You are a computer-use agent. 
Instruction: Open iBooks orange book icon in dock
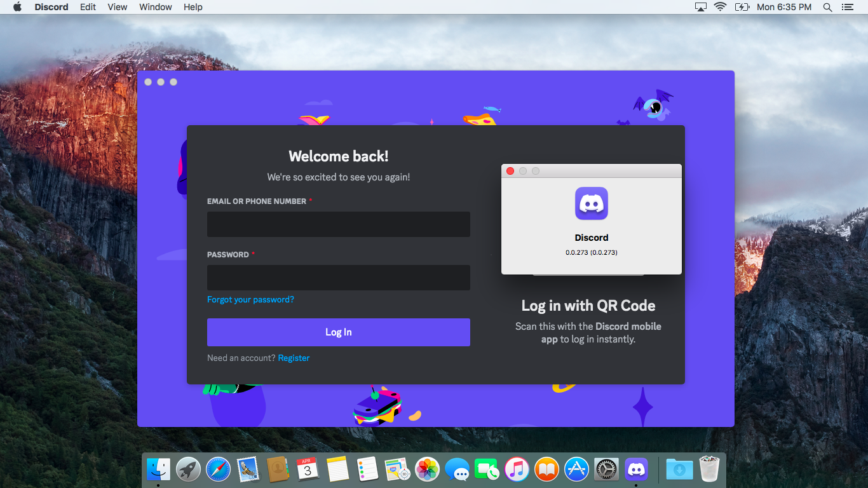[546, 470]
